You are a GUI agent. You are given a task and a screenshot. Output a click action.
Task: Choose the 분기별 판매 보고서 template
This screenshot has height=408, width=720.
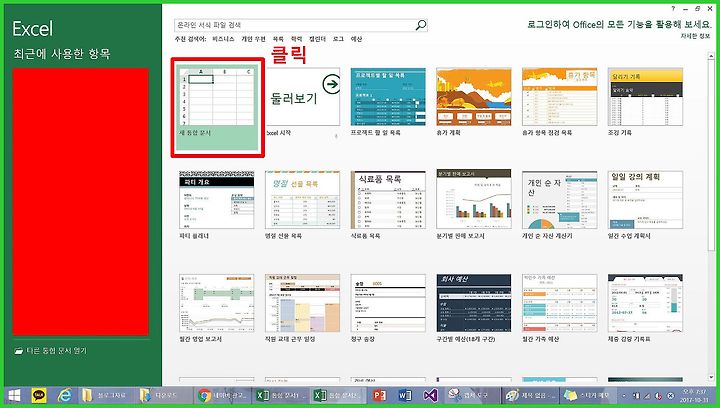(x=474, y=198)
